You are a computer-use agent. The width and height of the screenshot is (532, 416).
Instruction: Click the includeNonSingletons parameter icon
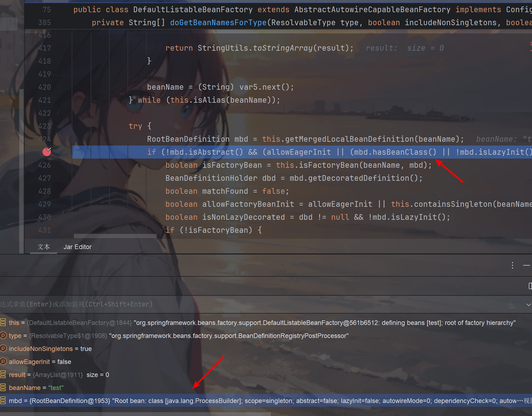pyautogui.click(x=3, y=349)
